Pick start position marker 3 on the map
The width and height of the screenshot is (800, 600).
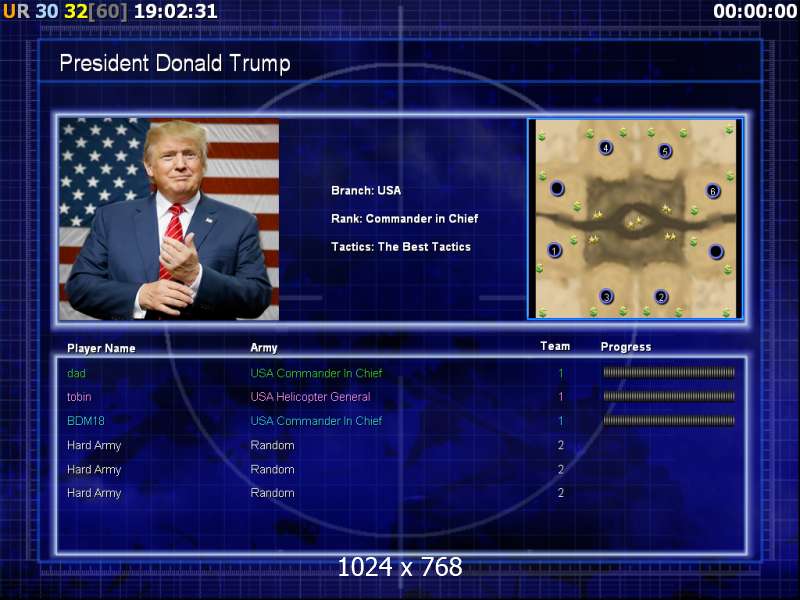click(606, 296)
